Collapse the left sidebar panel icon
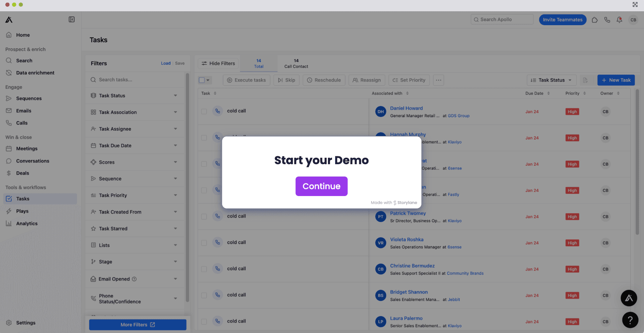 tap(71, 19)
